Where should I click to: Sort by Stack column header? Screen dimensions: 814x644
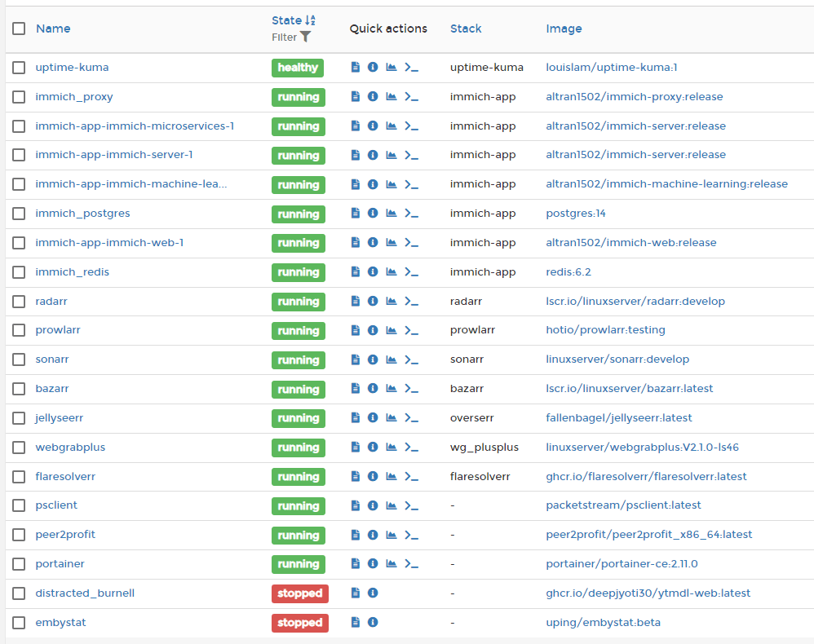coord(466,29)
